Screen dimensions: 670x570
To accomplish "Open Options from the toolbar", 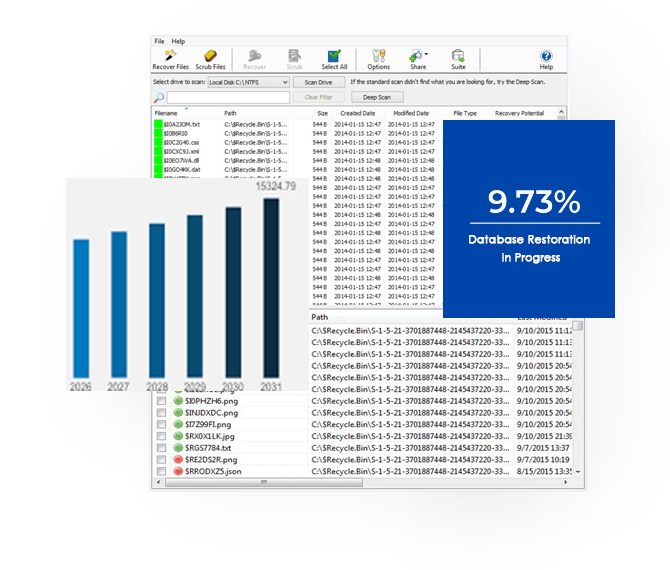I will click(379, 55).
